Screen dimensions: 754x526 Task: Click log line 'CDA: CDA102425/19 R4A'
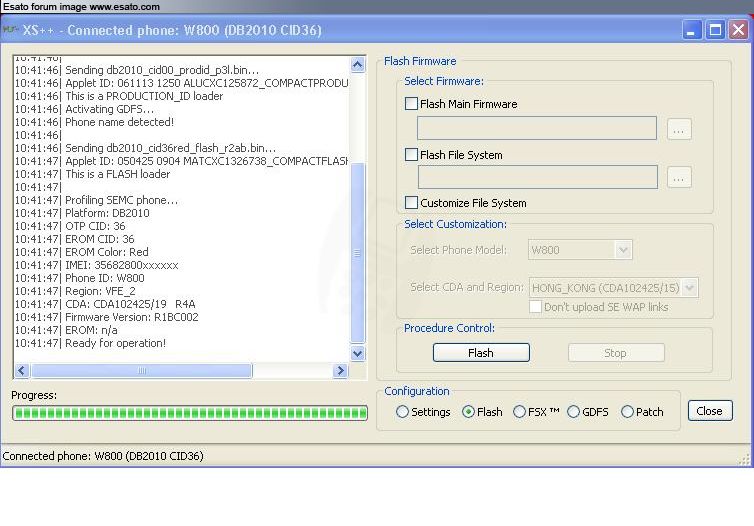[130, 304]
